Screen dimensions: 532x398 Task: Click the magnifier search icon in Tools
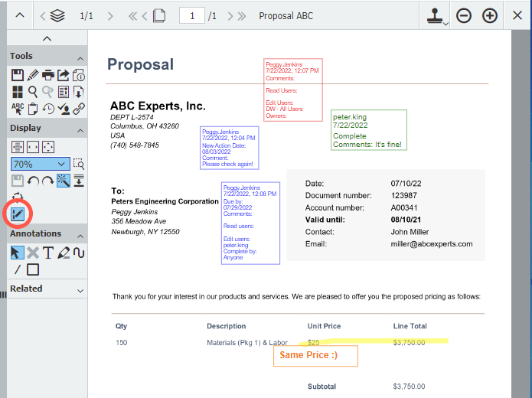click(33, 91)
